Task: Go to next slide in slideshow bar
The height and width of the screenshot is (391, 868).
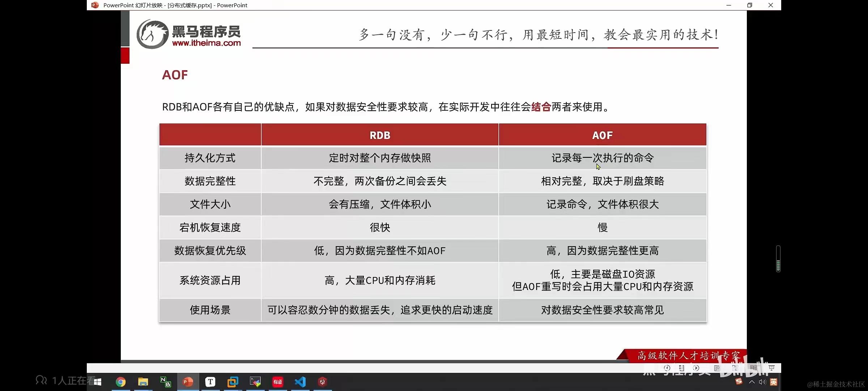Action: [696, 368]
